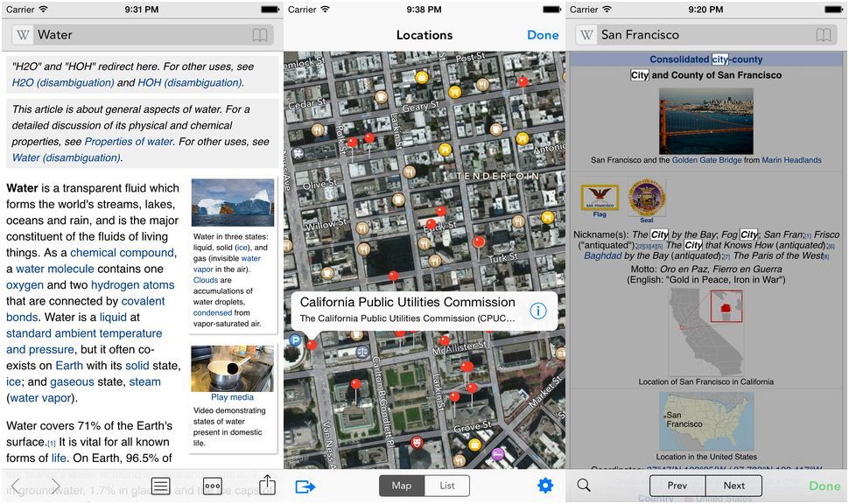Tap the blue exit arrow icon below the map

(x=305, y=486)
